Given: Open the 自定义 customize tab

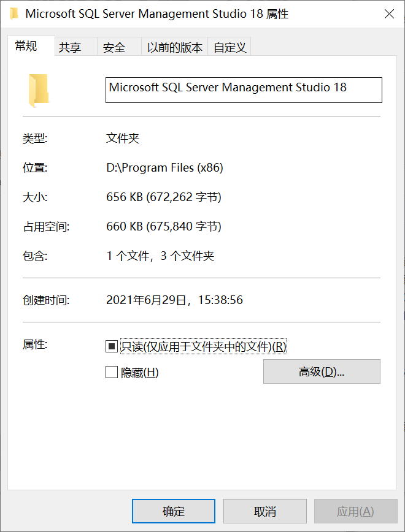Looking at the screenshot, I should click(x=230, y=48).
